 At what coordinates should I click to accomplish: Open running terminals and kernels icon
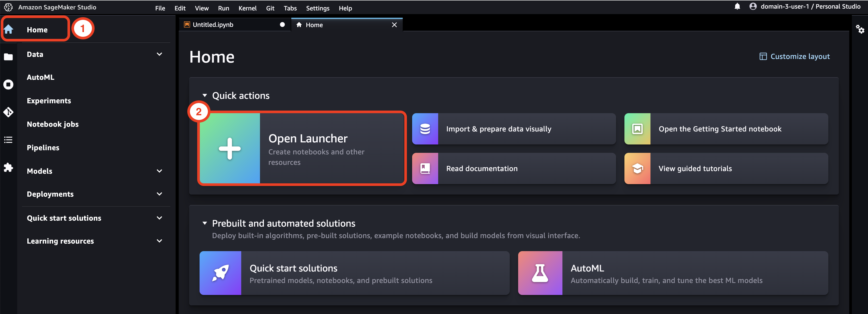coord(8,84)
